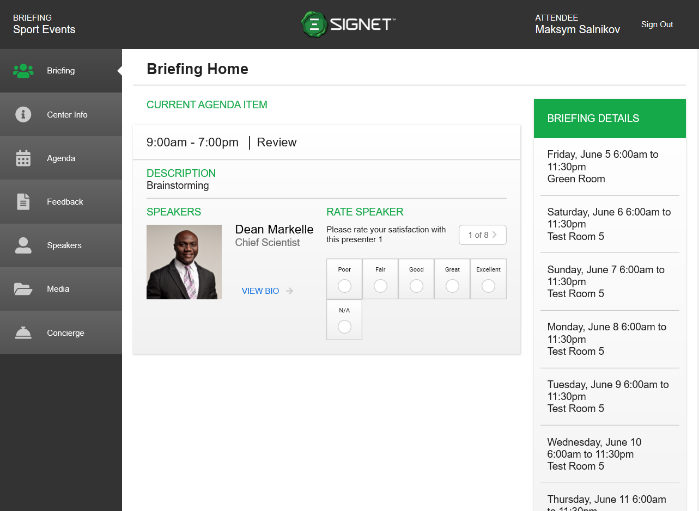Click the Concierge bell icon

[23, 333]
